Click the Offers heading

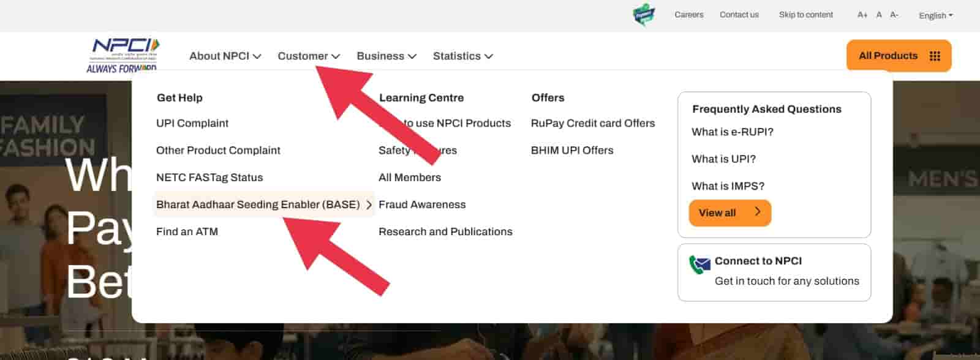(548, 97)
